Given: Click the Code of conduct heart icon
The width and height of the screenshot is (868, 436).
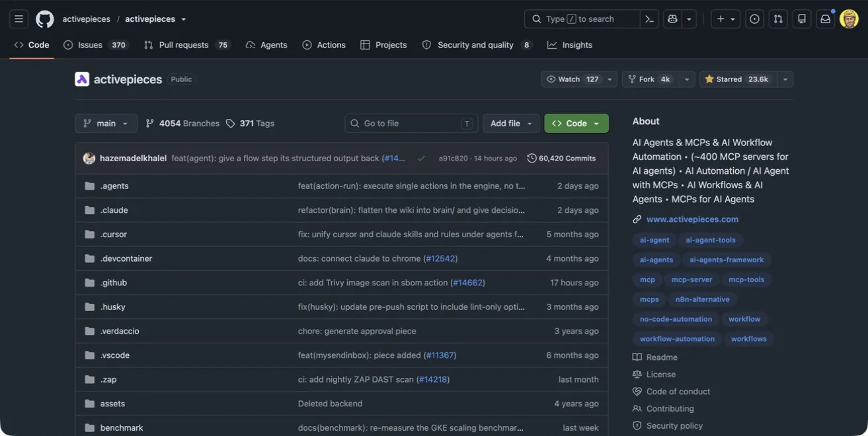Looking at the screenshot, I should pyautogui.click(x=637, y=392).
